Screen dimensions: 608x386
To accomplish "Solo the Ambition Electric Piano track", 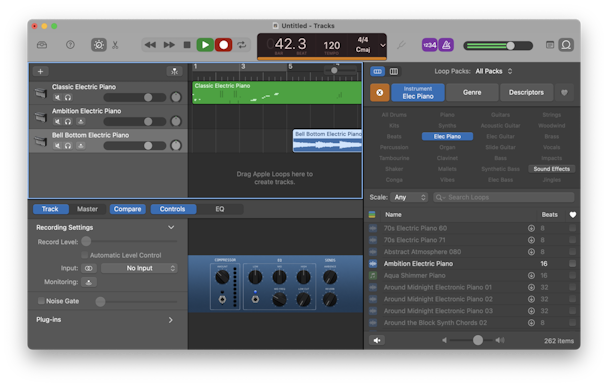I will 68,121.
